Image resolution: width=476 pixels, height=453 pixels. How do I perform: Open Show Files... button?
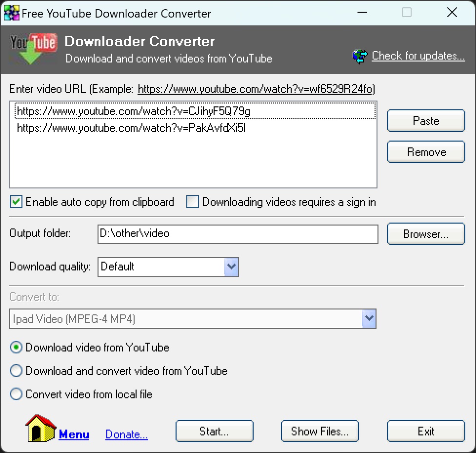point(319,432)
